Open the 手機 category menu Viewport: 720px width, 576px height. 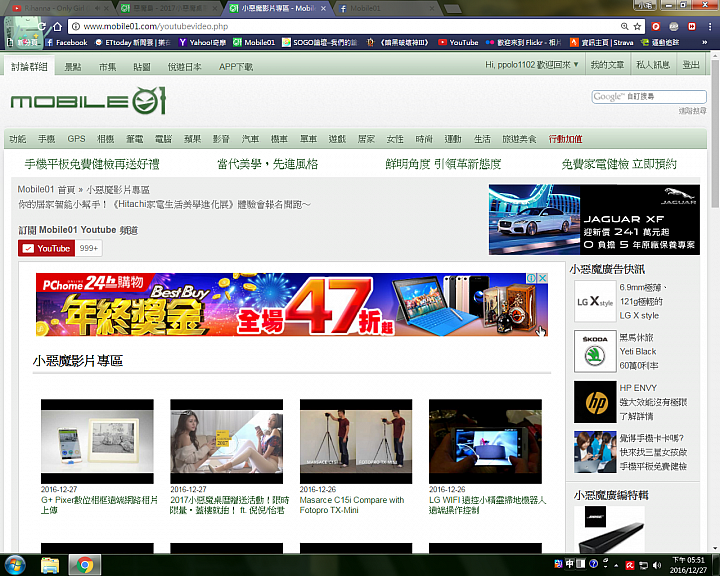(46, 139)
